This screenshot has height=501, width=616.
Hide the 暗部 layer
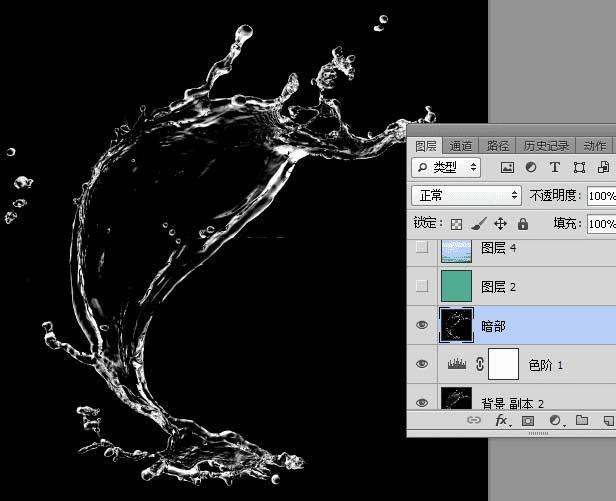tap(422, 326)
